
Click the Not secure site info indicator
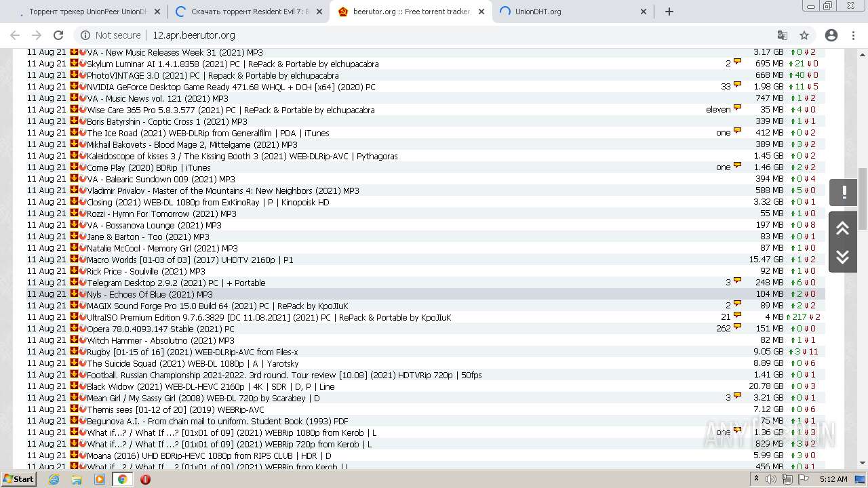point(111,35)
